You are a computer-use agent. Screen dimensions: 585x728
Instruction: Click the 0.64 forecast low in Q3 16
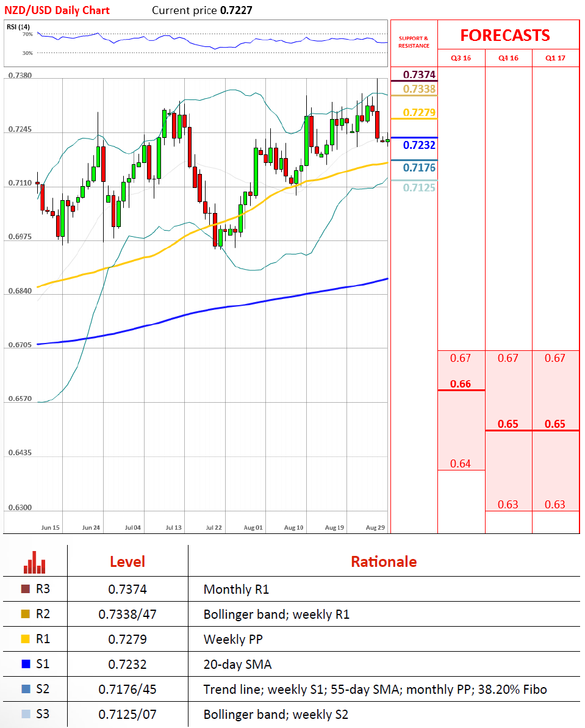(x=461, y=464)
